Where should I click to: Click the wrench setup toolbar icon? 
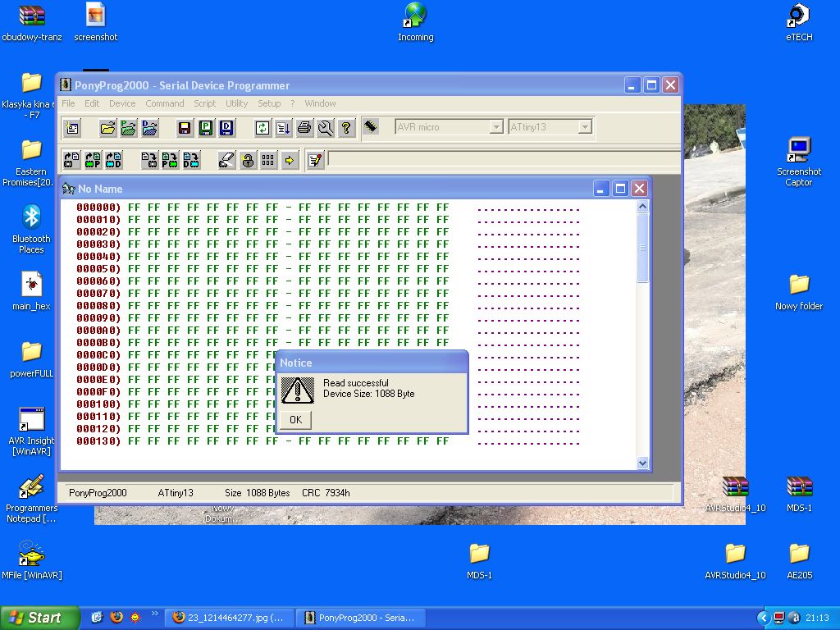pyautogui.click(x=325, y=127)
